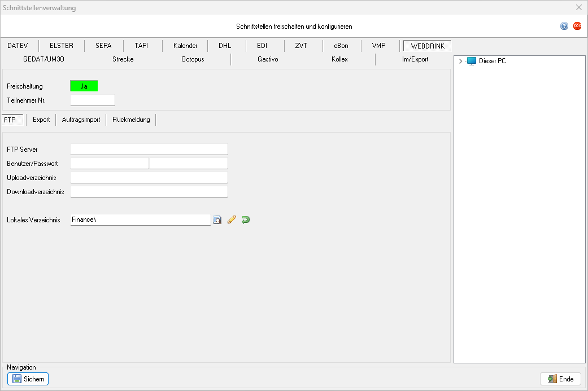Select the Dieser PC computer icon
Viewport: 588px width, 391px height.
(x=472, y=61)
